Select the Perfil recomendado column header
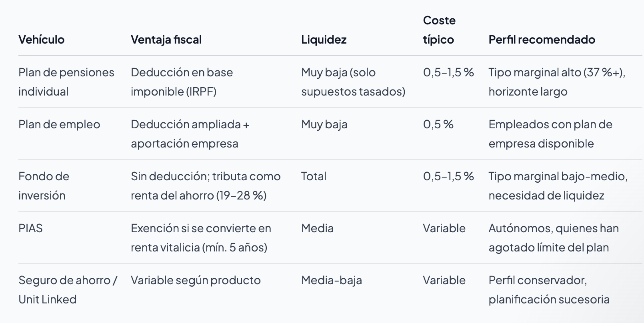The height and width of the screenshot is (323, 644). click(x=542, y=40)
